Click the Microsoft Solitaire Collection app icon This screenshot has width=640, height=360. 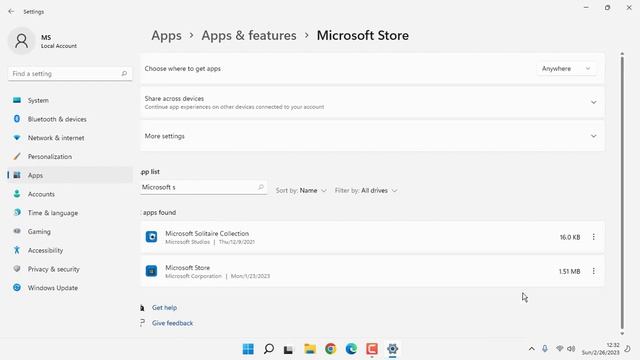(x=151, y=237)
